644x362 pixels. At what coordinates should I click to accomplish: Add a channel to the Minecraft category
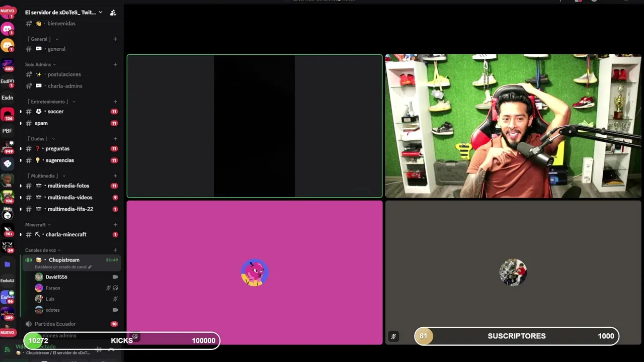pos(115,225)
